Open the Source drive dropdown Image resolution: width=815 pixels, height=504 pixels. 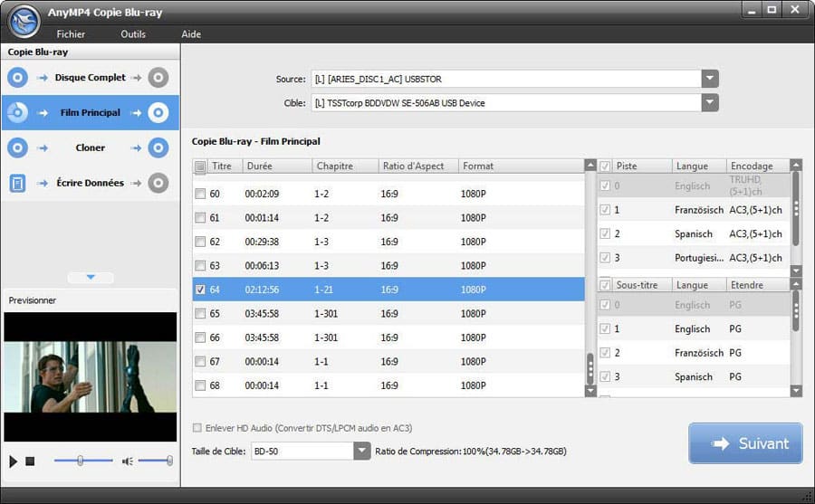point(710,79)
